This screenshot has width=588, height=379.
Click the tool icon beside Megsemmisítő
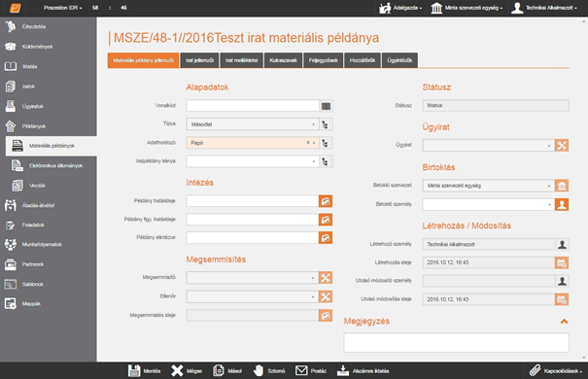326,278
